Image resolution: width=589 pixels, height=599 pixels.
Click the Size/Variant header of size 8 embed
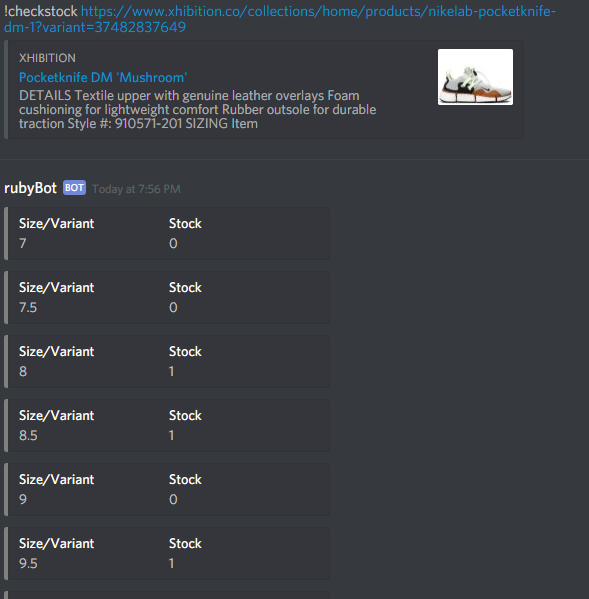57,351
